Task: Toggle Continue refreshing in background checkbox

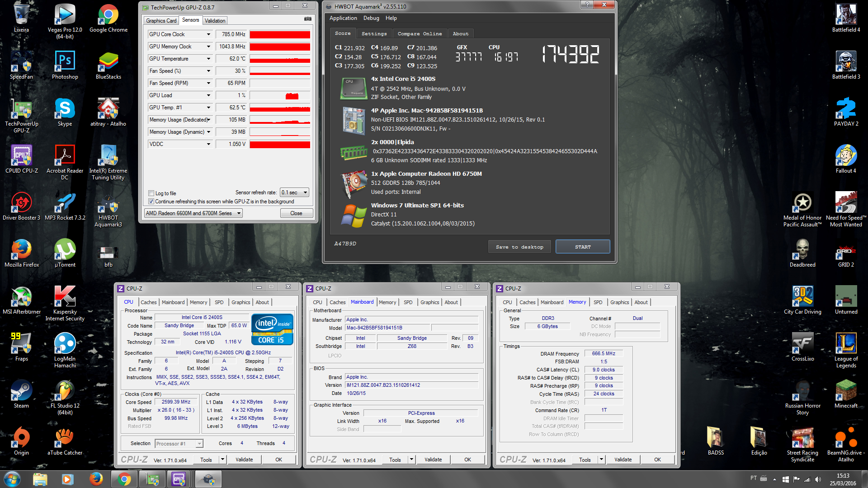Action: pyautogui.click(x=151, y=202)
